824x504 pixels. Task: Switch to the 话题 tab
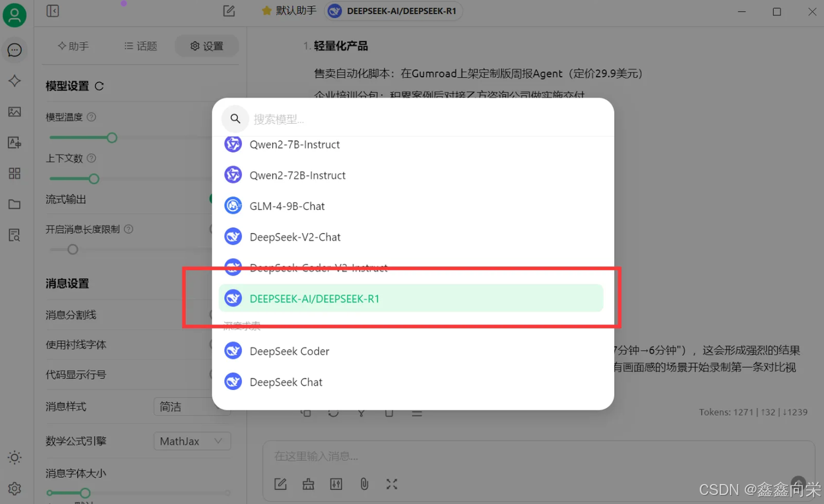(x=140, y=46)
